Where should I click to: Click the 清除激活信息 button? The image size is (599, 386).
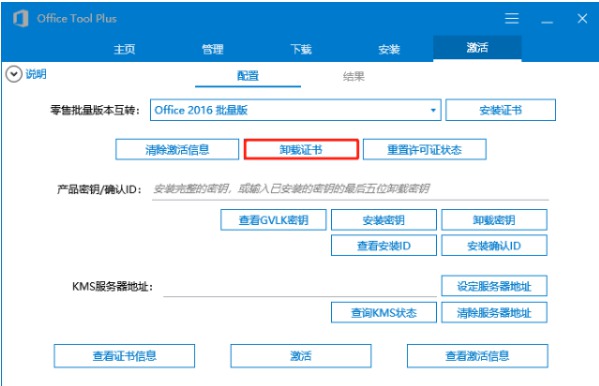[x=177, y=149]
